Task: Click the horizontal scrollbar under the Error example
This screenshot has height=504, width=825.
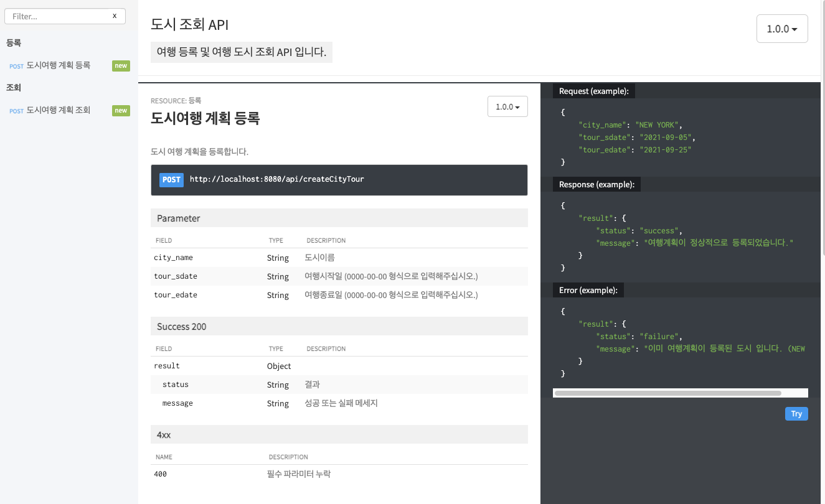Action: (x=667, y=393)
